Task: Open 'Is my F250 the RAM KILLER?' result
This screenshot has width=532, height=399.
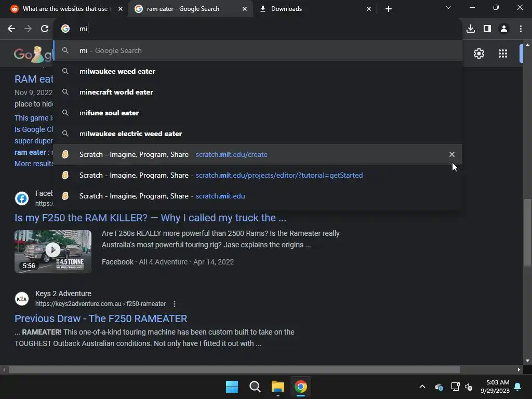Action: click(x=150, y=218)
